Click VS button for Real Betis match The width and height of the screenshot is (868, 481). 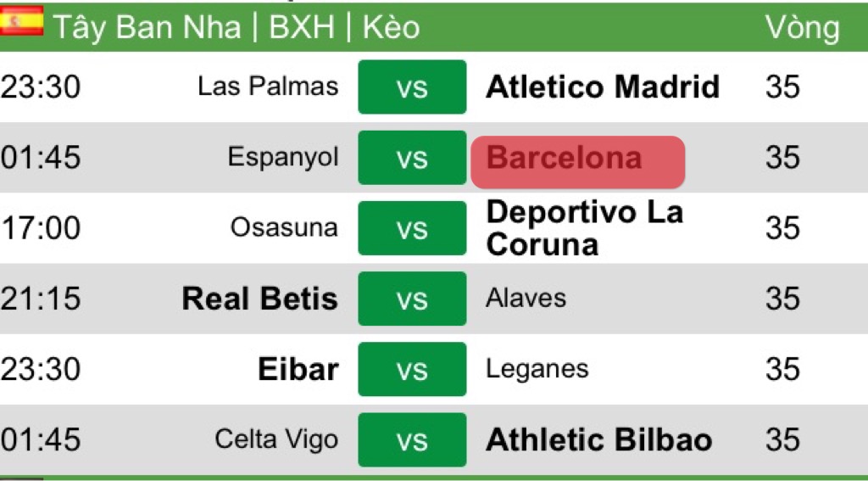pos(413,298)
